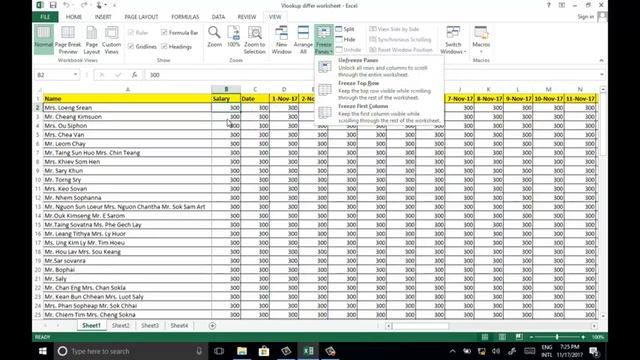
Task: Open Microsoft Store on the taskbar
Action: pos(264,351)
